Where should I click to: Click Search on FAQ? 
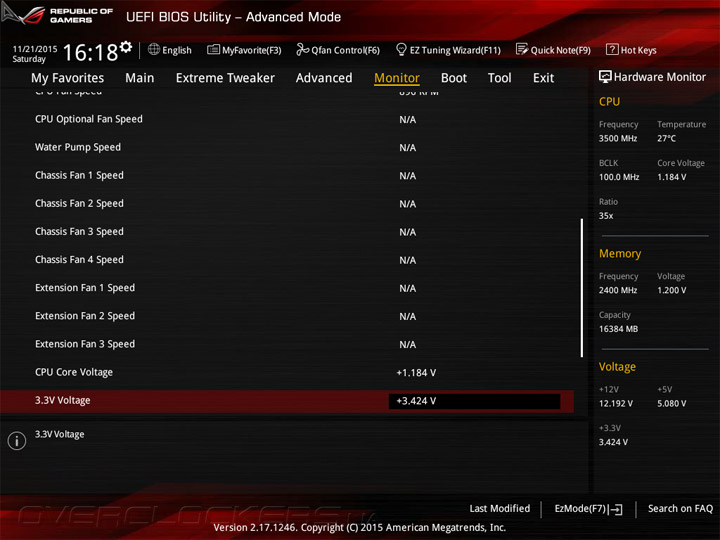point(680,508)
